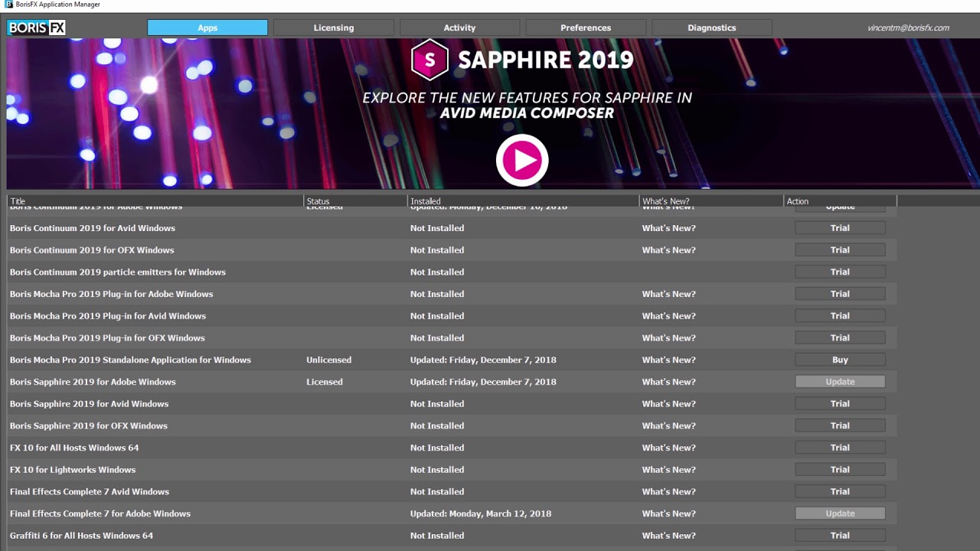
Task: Click the Sapphire hexagon S logo
Action: pos(430,60)
